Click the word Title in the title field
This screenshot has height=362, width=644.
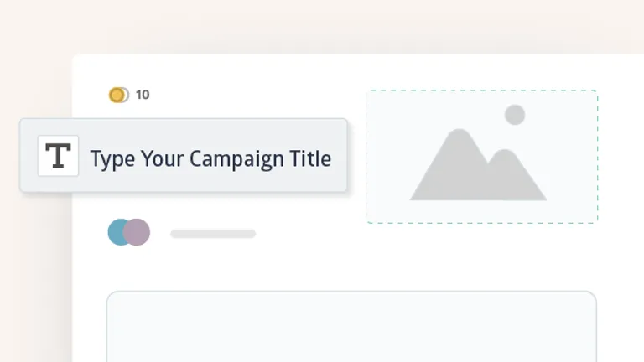click(310, 158)
